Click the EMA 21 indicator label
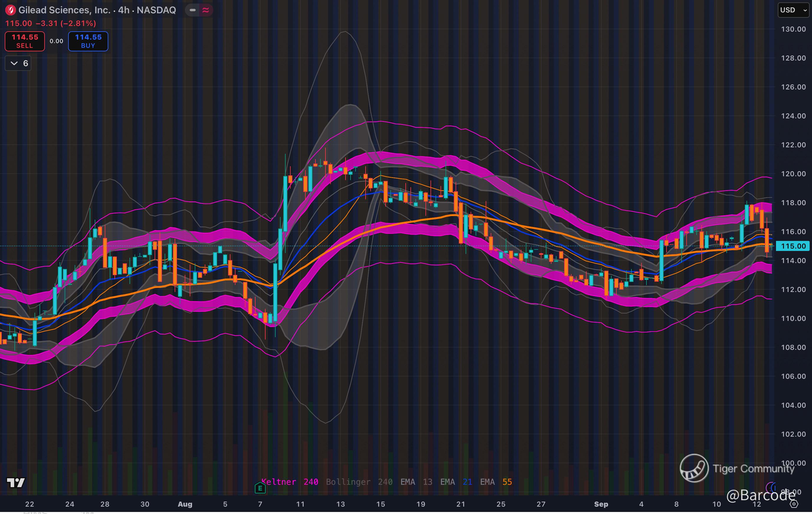The width and height of the screenshot is (812, 514). (456, 482)
